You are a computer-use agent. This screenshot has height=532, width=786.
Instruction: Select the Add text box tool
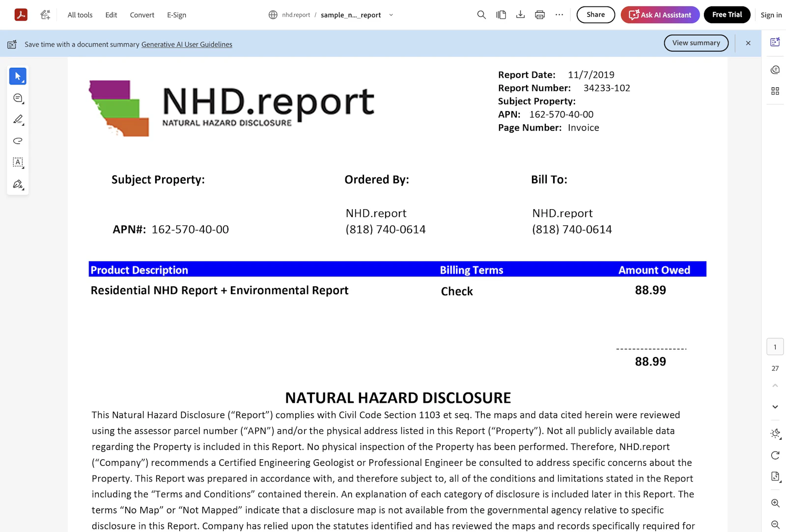pos(18,162)
